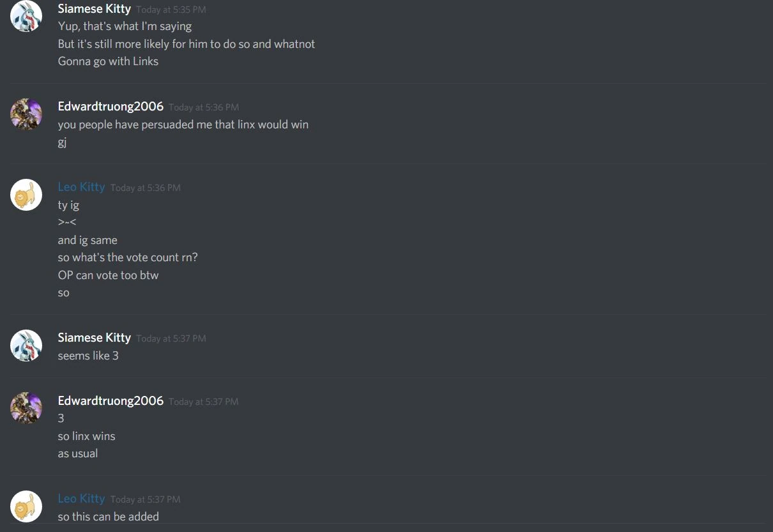Click Leo Kitty's avatar beside "so this can be added"
773x532 pixels.
pos(26,506)
